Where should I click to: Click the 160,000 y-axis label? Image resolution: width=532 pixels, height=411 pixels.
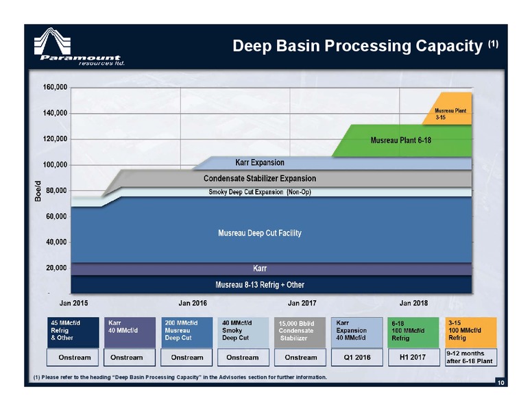coord(55,87)
